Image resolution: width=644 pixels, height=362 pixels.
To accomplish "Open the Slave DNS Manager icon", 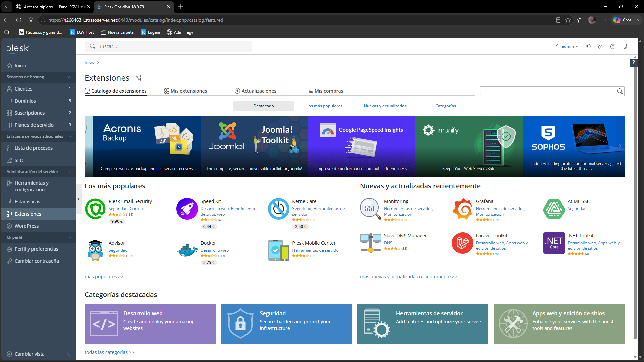I will (370, 243).
